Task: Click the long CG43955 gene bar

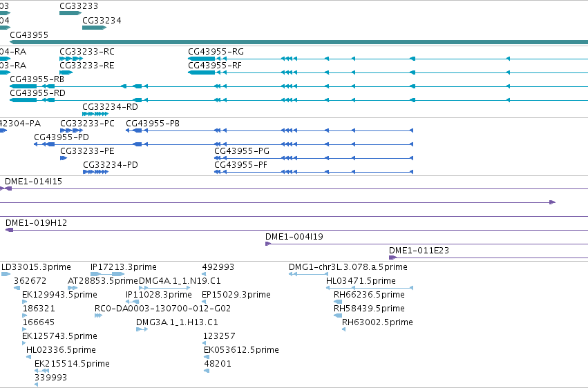Action: [299, 42]
